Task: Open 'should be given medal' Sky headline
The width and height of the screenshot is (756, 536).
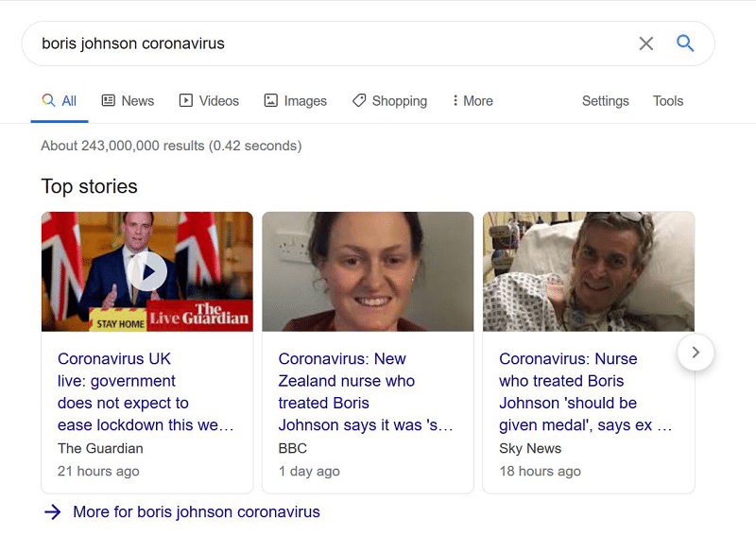Action: pos(585,391)
